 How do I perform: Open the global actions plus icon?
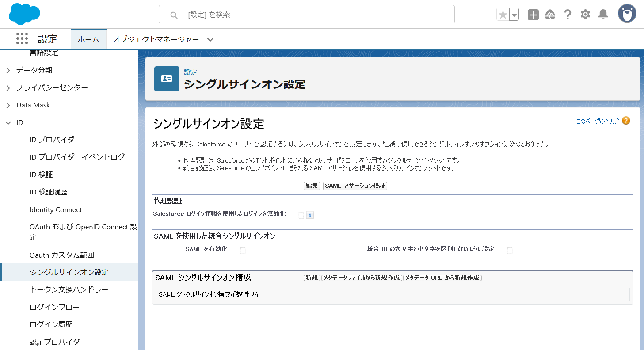[x=533, y=15]
